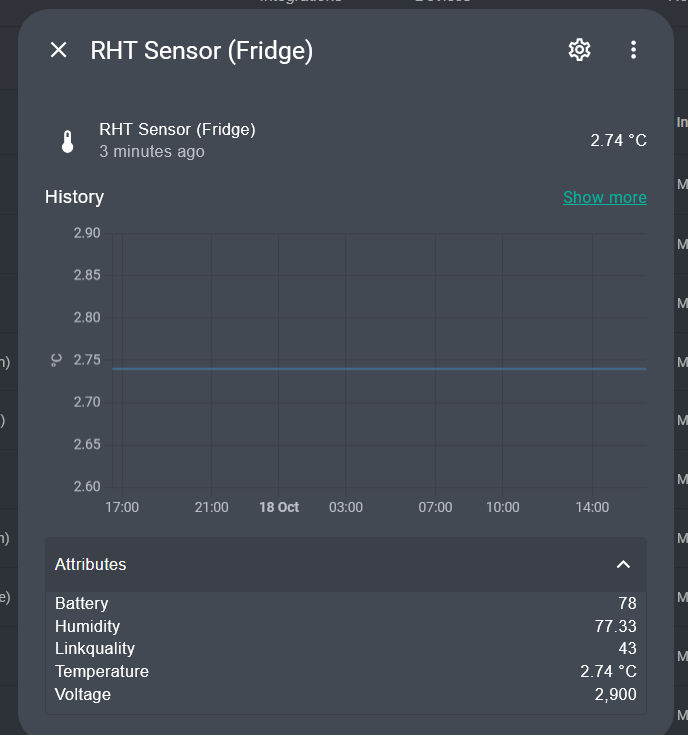Click the '3 minutes ago' timestamp
The height and width of the screenshot is (735, 688).
[x=152, y=152]
